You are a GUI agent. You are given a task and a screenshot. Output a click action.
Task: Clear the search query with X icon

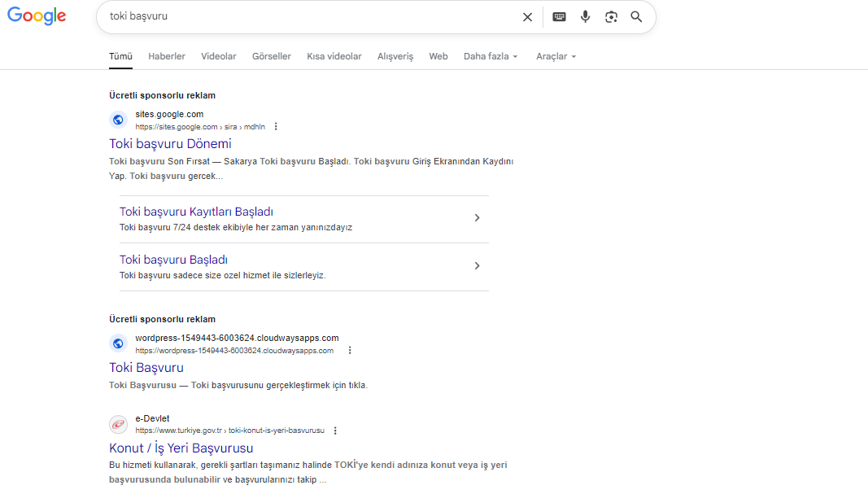[527, 17]
